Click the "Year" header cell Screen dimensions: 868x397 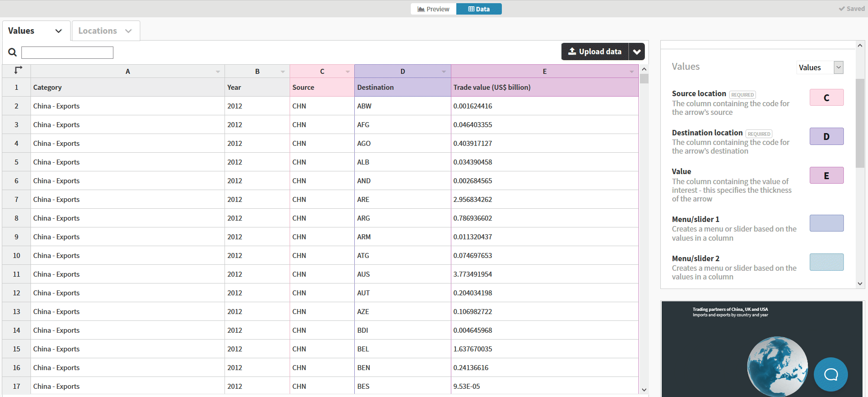(x=257, y=87)
